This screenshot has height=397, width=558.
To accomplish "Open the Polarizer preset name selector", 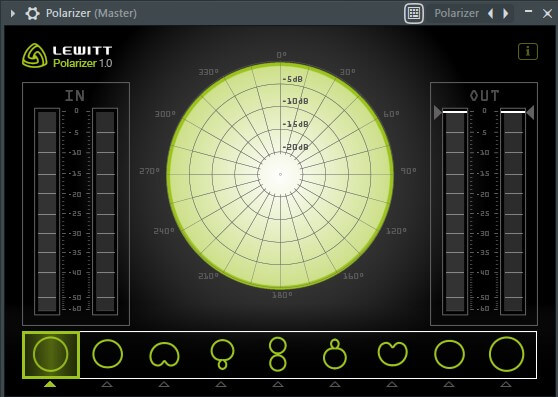I will click(x=457, y=14).
